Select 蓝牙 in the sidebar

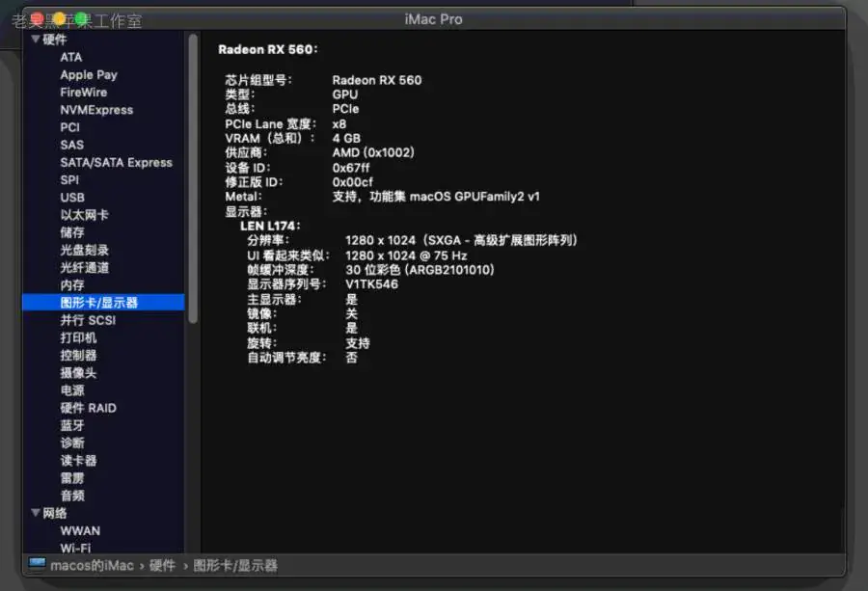[x=72, y=425]
